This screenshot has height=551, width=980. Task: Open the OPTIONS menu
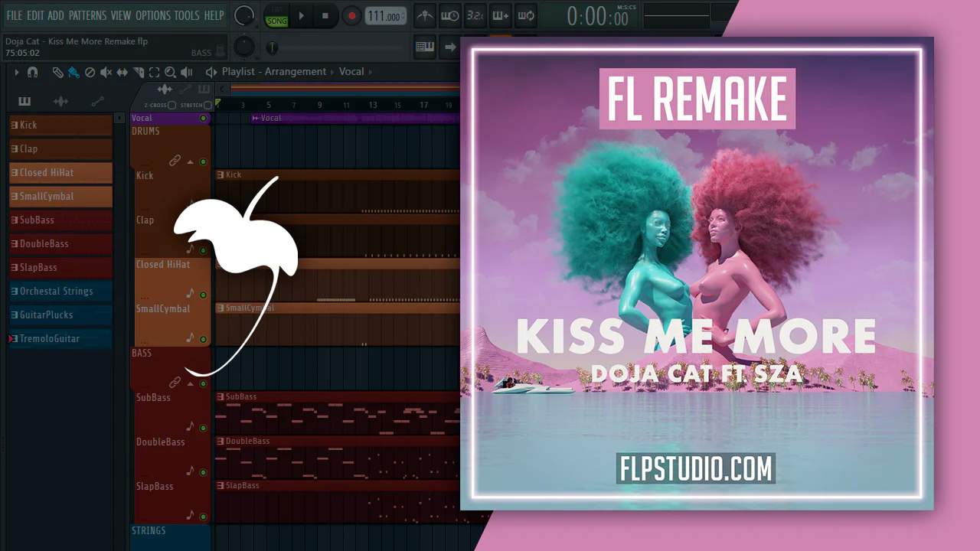[153, 15]
